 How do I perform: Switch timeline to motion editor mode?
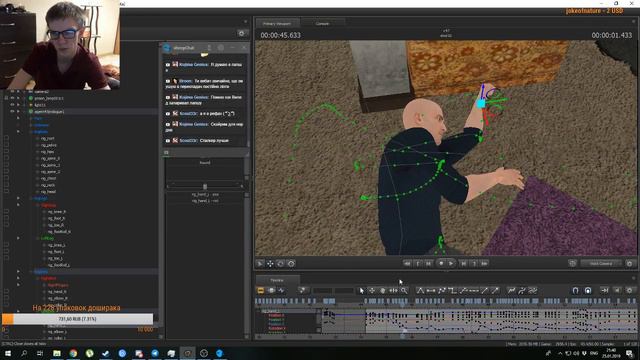271,290
